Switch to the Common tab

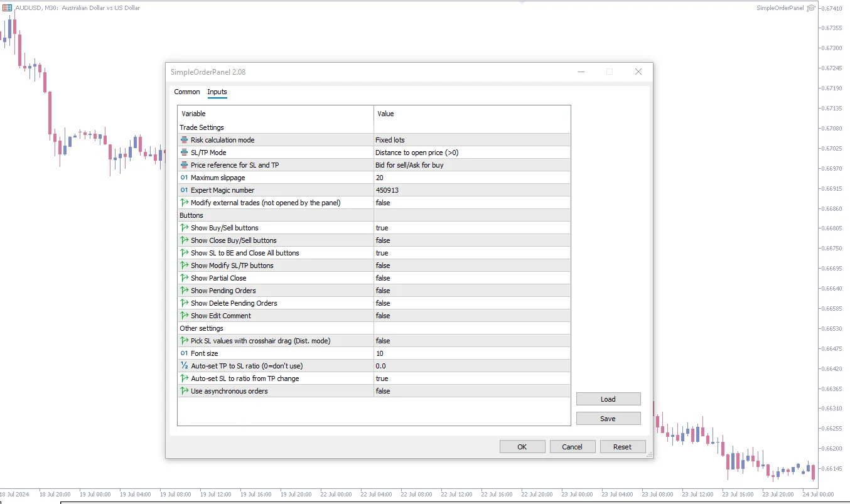click(x=187, y=92)
